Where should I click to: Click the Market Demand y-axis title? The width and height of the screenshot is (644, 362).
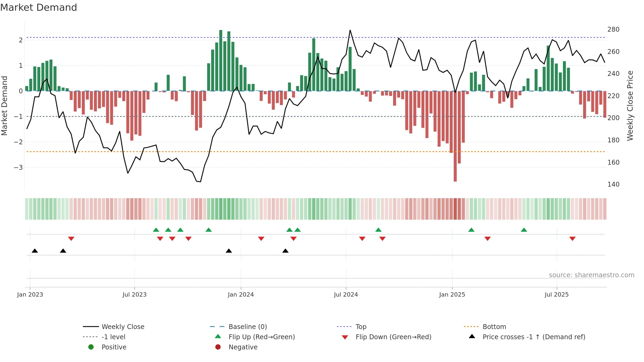tap(4, 106)
